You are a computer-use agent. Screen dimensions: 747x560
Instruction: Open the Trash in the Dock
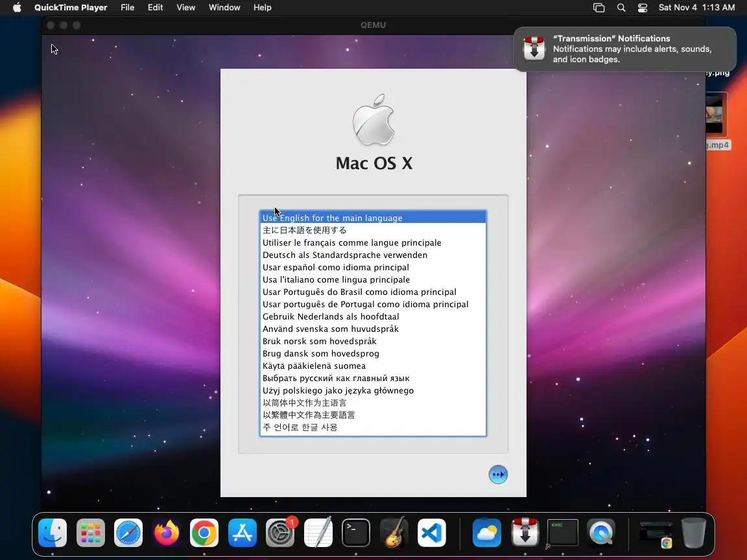(x=694, y=533)
